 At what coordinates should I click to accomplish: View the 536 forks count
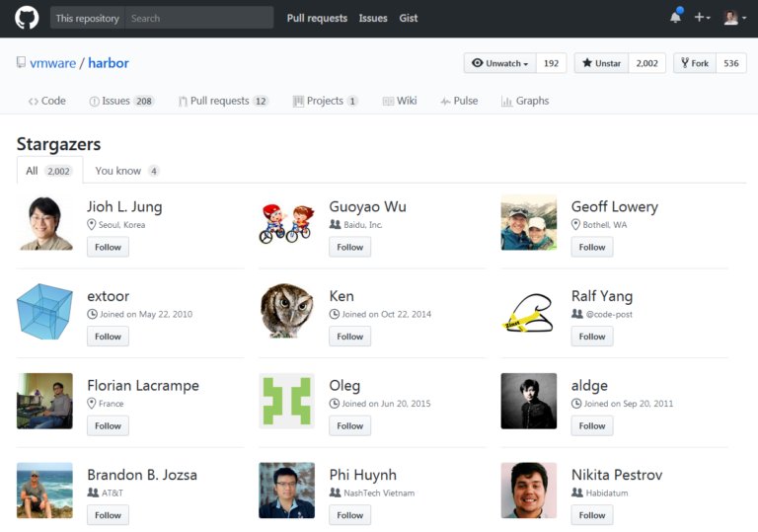tap(731, 63)
